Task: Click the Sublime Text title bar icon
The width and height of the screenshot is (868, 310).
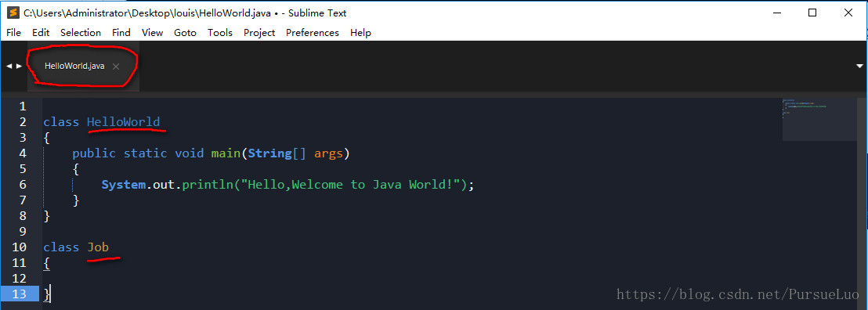Action: (x=13, y=13)
